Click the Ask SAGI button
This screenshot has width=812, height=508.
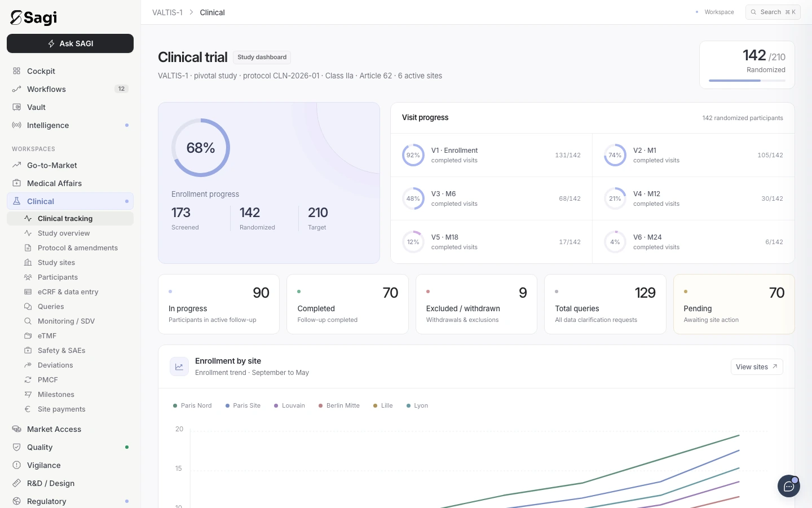(x=70, y=43)
